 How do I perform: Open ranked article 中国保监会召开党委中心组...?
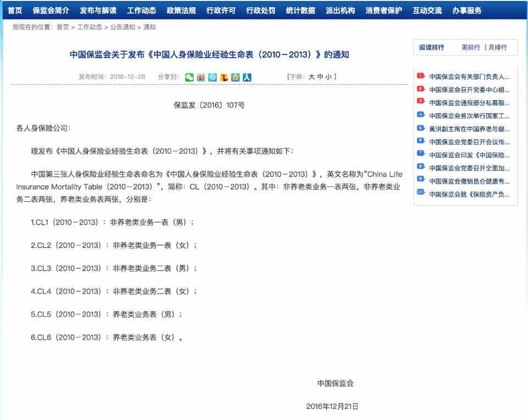tap(469, 90)
